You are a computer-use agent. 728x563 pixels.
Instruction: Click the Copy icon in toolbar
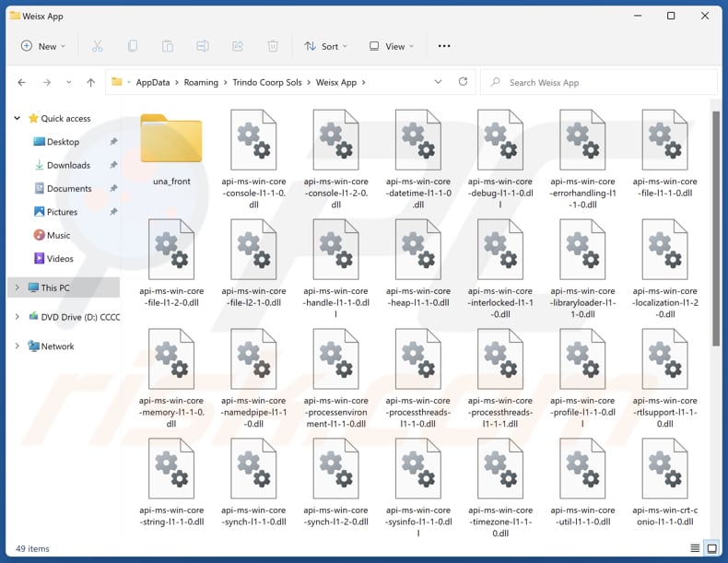tap(133, 46)
